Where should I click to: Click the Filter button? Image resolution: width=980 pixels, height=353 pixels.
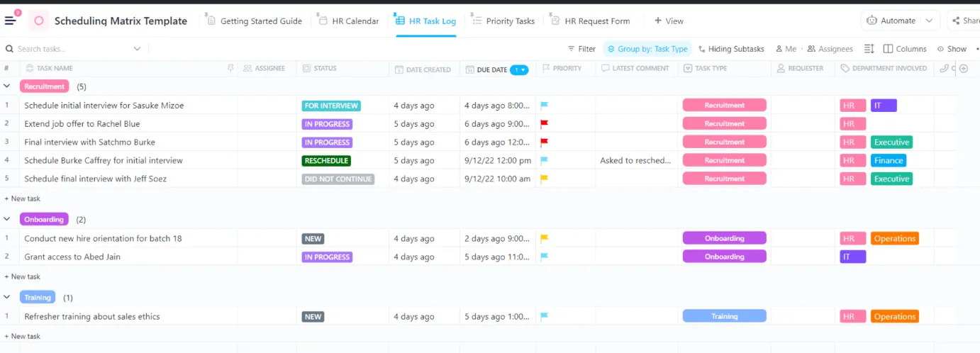pyautogui.click(x=581, y=49)
